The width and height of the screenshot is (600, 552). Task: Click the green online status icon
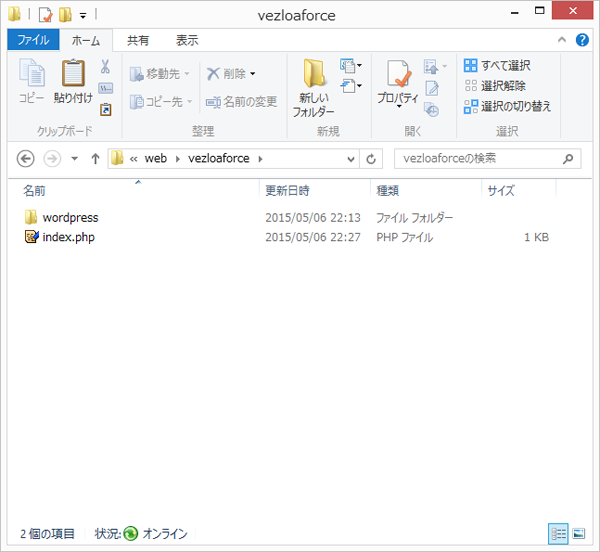pos(130,534)
